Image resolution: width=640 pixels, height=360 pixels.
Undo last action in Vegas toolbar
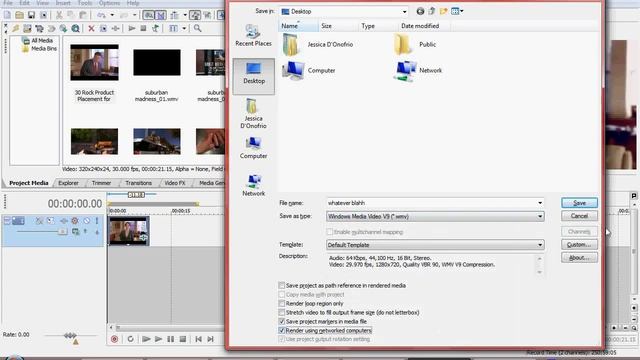coord(101,15)
